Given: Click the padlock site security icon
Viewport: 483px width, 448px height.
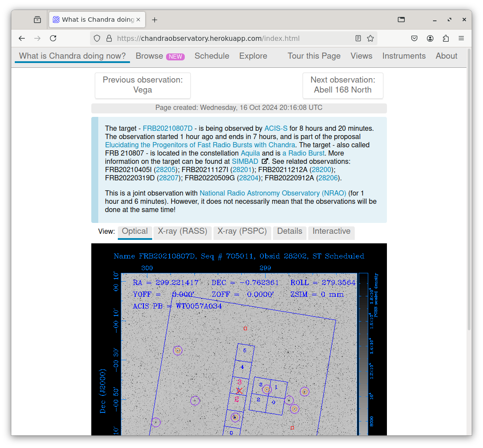Looking at the screenshot, I should 109,39.
